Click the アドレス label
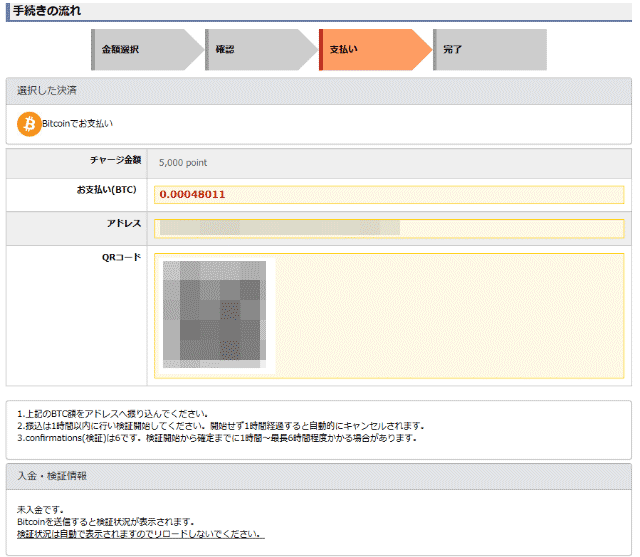Screen dimensions: 640x557 (x=124, y=224)
